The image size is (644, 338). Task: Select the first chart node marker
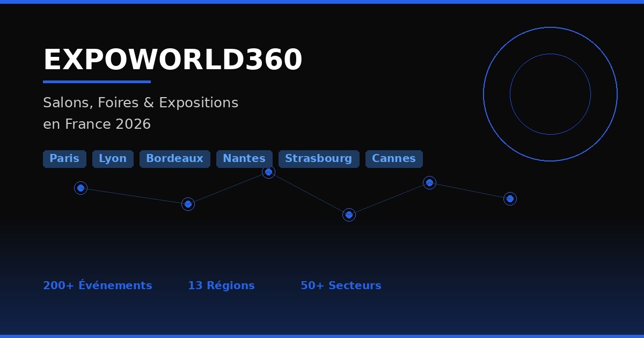point(81,188)
